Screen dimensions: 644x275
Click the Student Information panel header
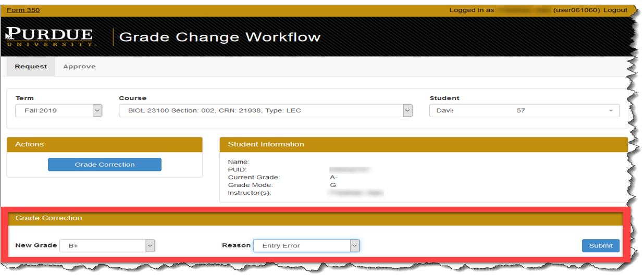point(423,144)
